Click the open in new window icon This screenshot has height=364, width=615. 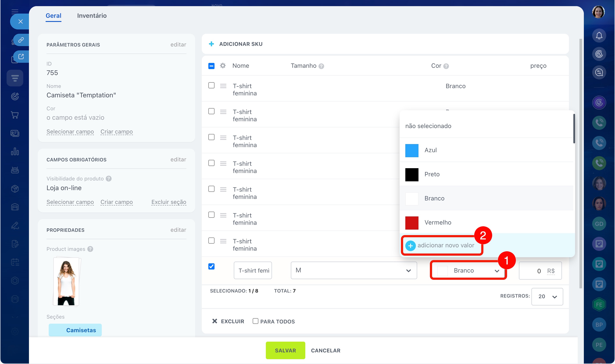click(21, 57)
